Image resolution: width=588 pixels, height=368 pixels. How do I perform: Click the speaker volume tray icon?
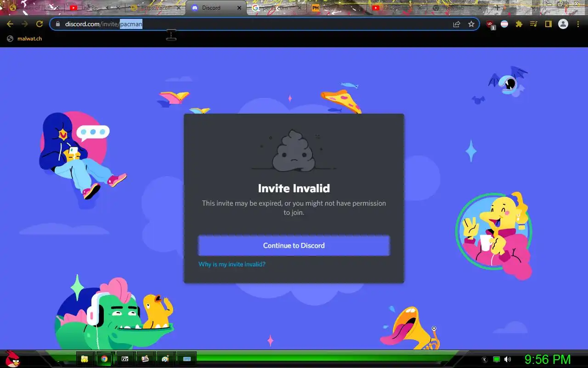point(508,359)
